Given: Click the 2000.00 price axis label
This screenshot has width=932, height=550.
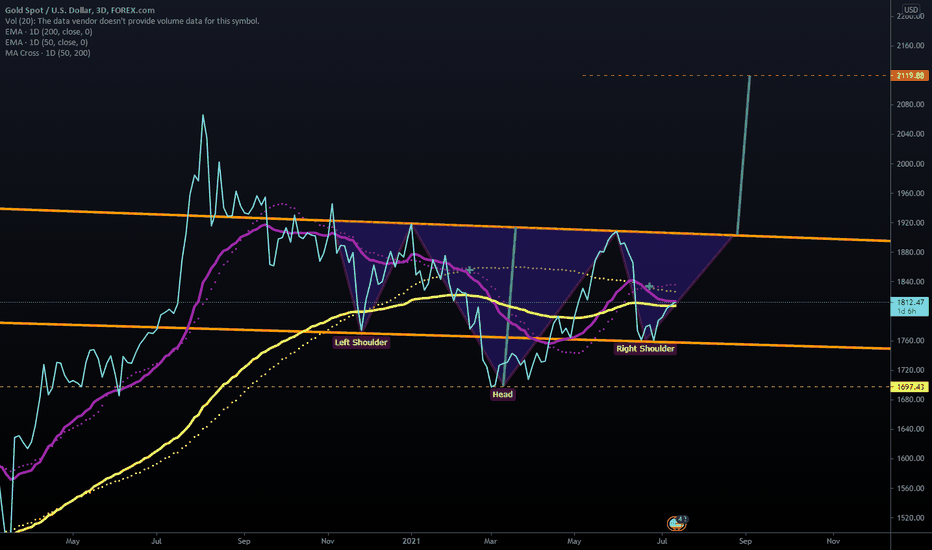Looking at the screenshot, I should click(x=911, y=164).
